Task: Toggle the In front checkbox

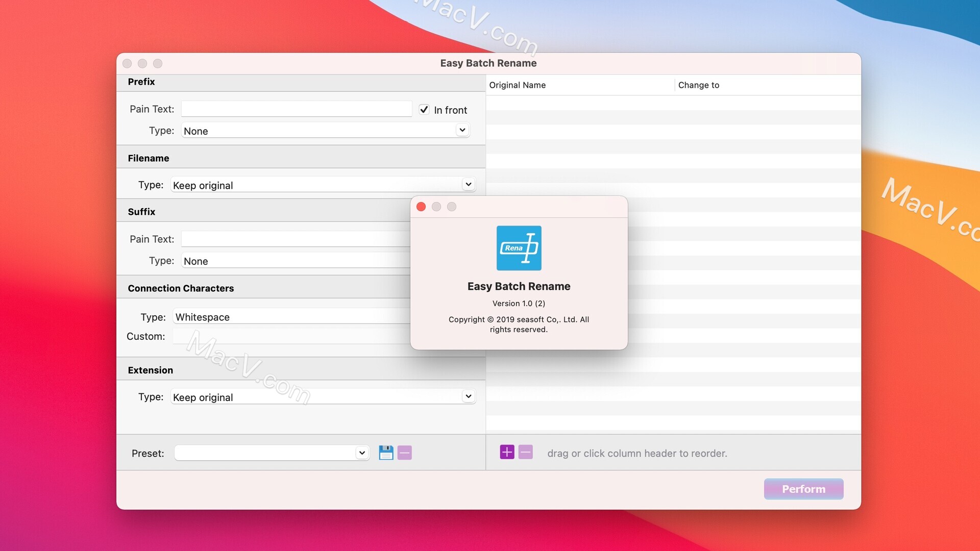Action: [x=424, y=110]
